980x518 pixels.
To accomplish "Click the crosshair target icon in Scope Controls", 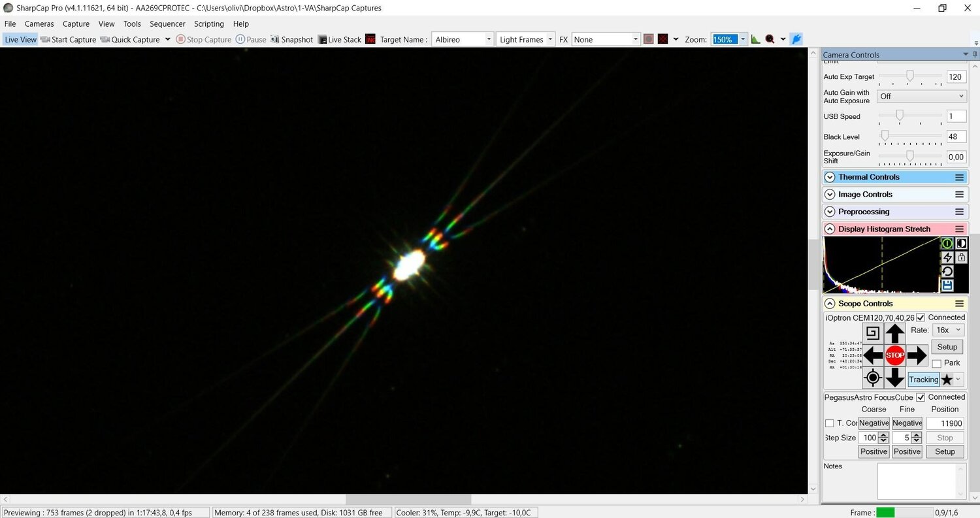I will [873, 378].
